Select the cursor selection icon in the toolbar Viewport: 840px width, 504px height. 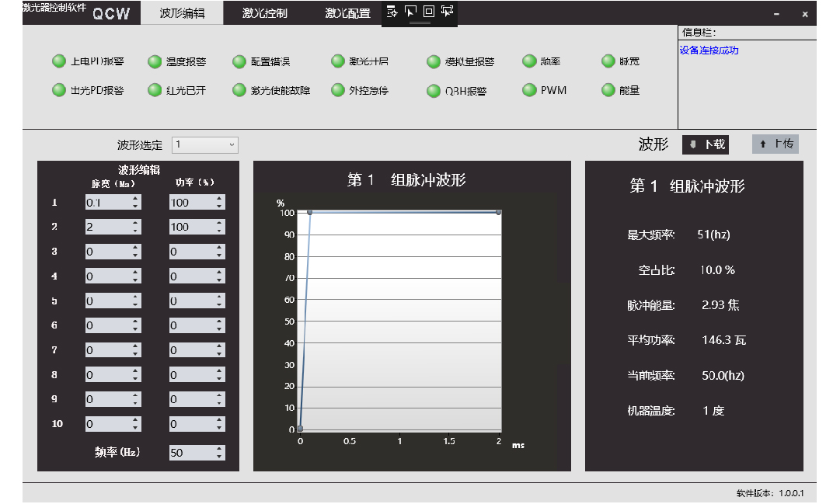click(410, 11)
